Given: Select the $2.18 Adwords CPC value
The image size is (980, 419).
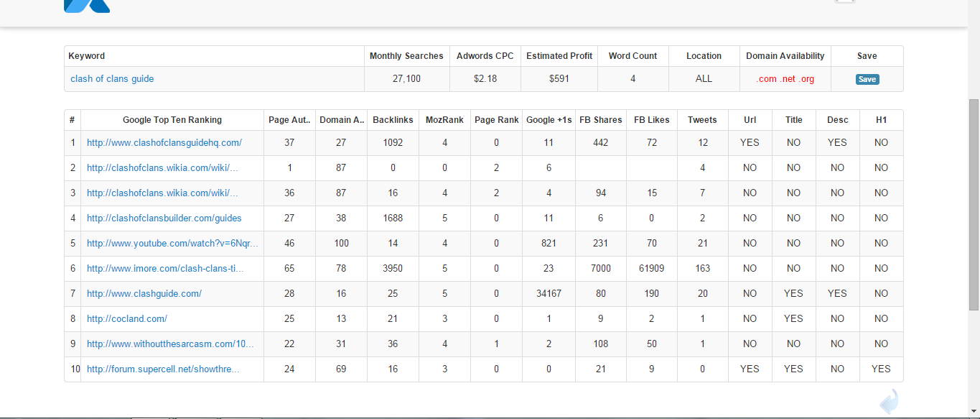Looking at the screenshot, I should [485, 79].
